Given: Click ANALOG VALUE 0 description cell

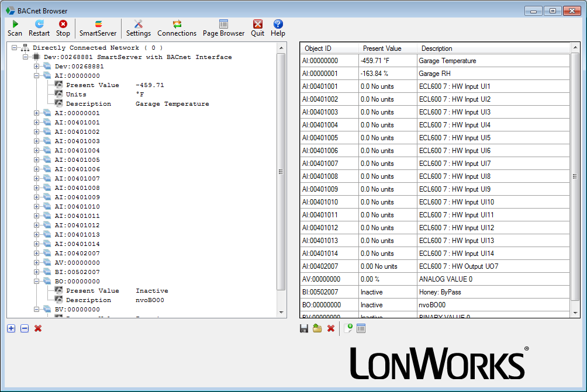Looking at the screenshot, I should (x=493, y=279).
